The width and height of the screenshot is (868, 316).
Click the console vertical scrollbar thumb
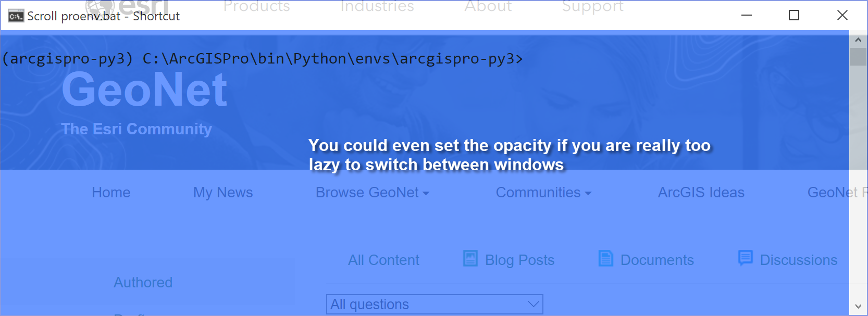858,57
